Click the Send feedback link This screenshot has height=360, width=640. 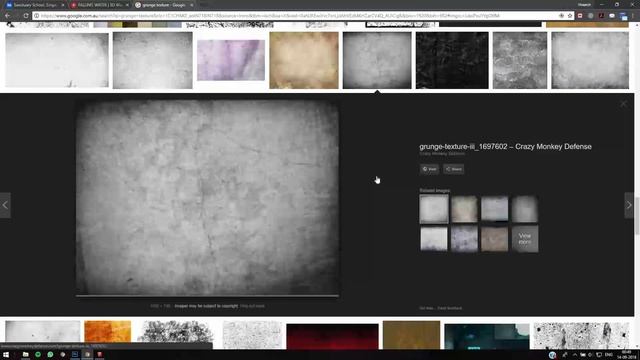(450, 308)
